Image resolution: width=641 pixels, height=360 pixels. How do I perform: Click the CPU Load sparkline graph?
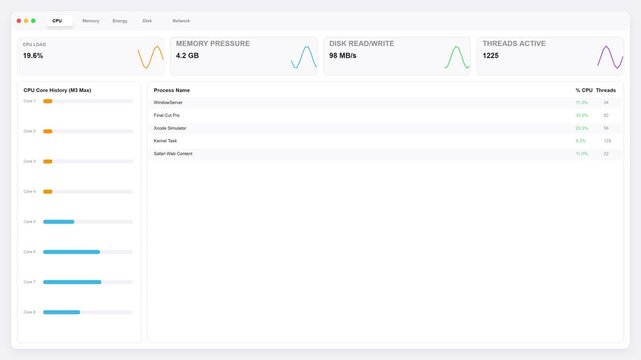click(x=150, y=57)
